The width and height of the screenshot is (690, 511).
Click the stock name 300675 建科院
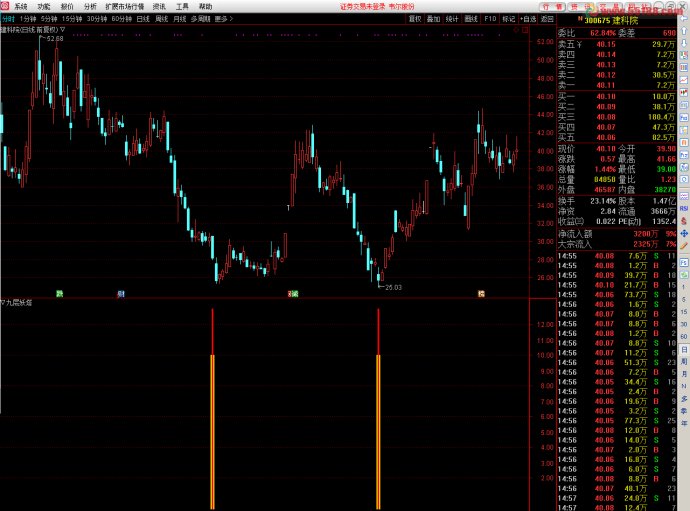611,20
